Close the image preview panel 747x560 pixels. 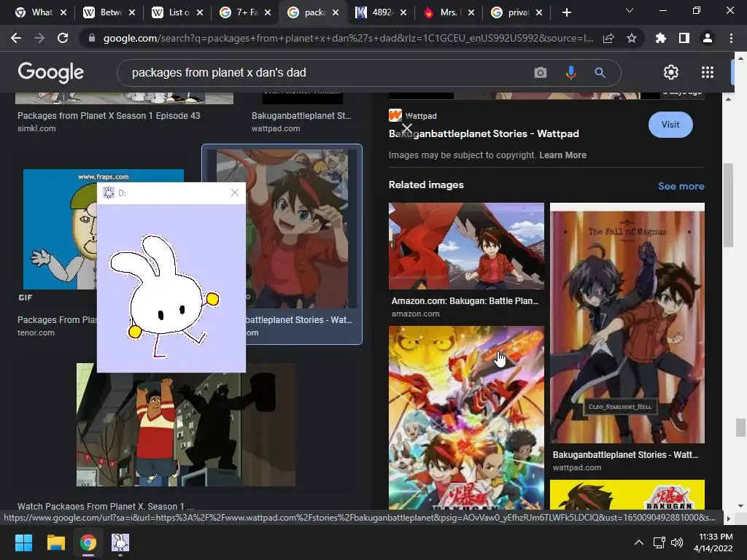pos(407,128)
